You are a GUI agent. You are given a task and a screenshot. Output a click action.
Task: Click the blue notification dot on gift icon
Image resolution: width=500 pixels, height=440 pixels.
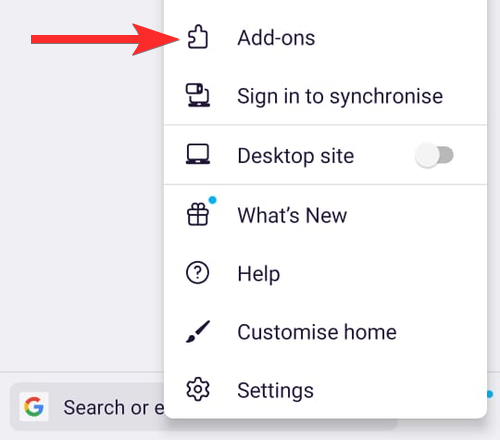click(212, 200)
